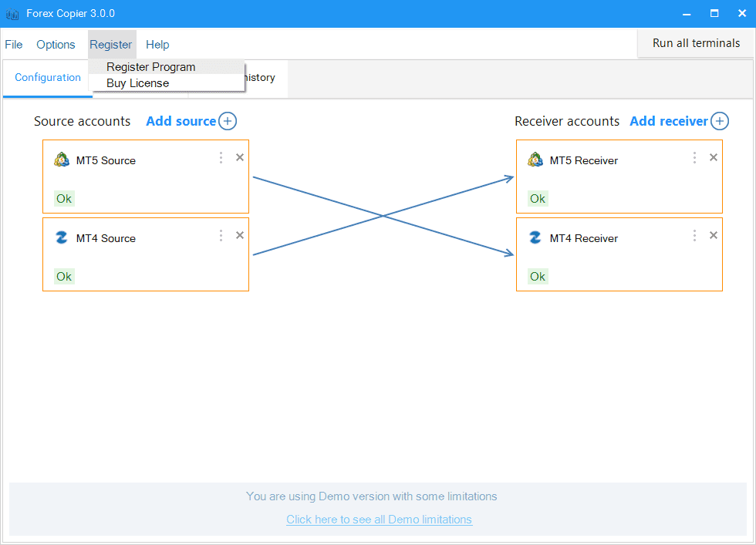Image resolution: width=756 pixels, height=545 pixels.
Task: Click the Ok status on MT5 Source
Action: [x=64, y=199]
